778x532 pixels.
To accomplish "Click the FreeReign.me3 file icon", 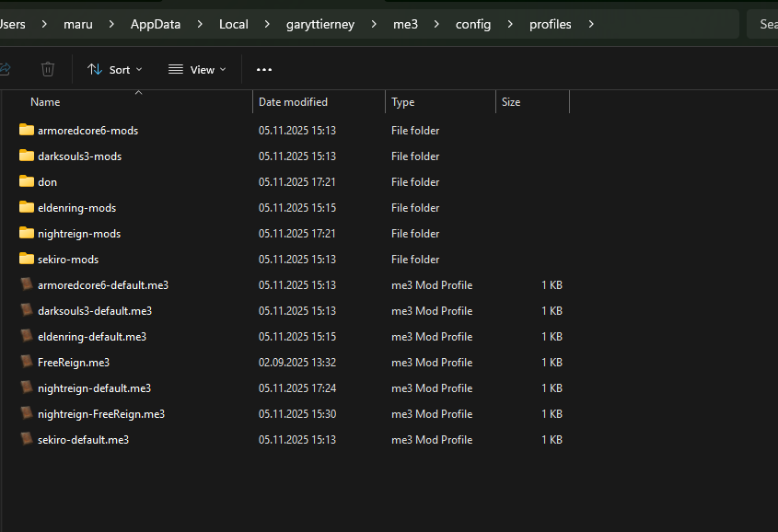I will pos(26,362).
